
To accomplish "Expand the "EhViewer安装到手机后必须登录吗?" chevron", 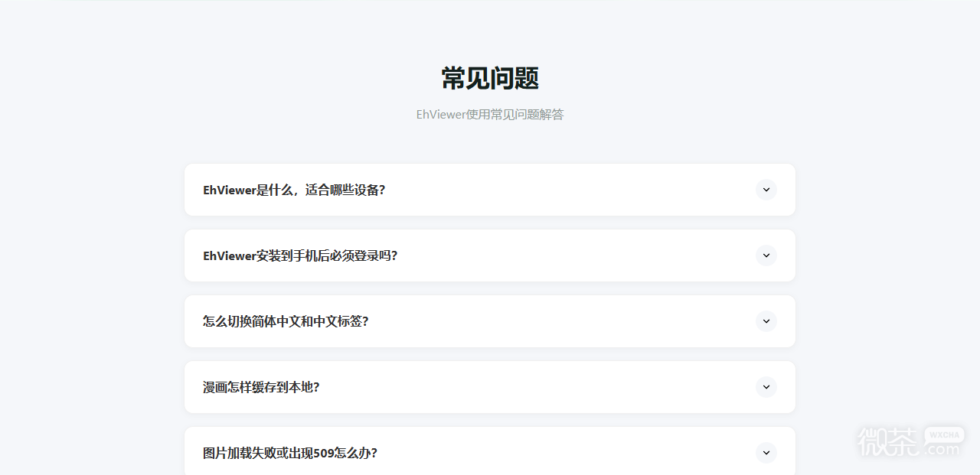I will coord(766,255).
